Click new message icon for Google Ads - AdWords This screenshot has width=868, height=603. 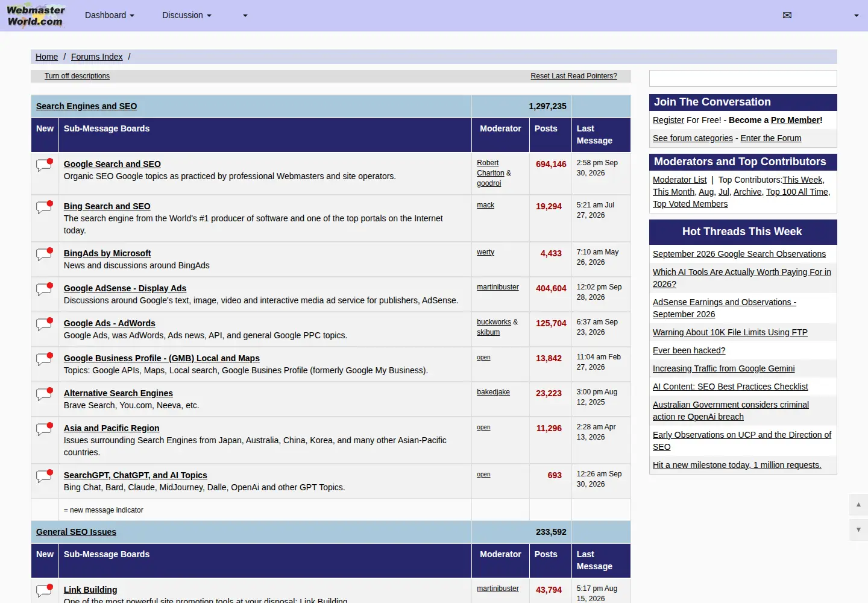pyautogui.click(x=45, y=324)
